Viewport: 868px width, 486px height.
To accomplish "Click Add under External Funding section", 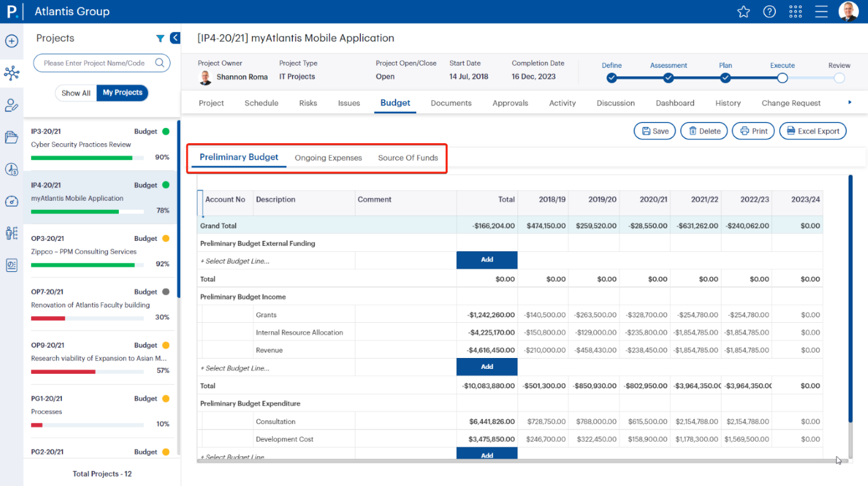I will [487, 260].
